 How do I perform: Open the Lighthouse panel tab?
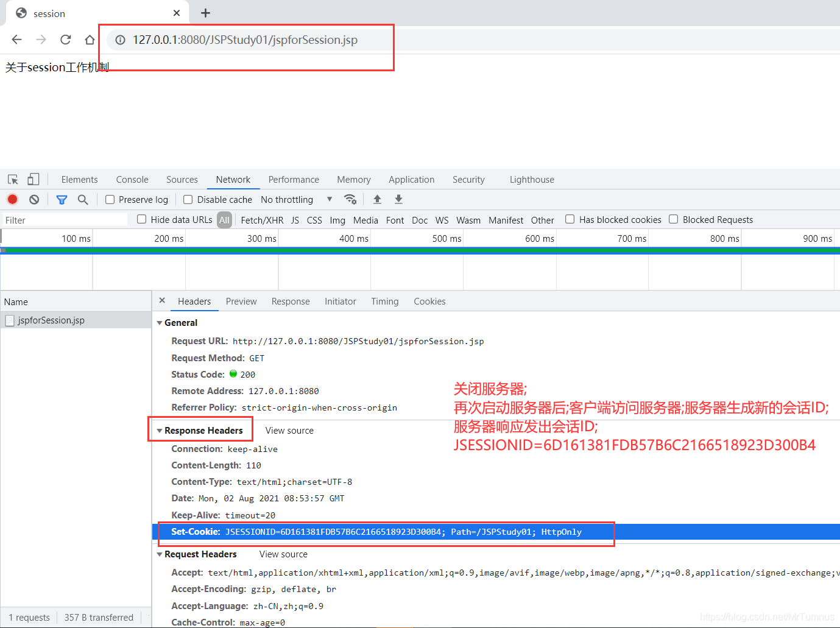532,180
